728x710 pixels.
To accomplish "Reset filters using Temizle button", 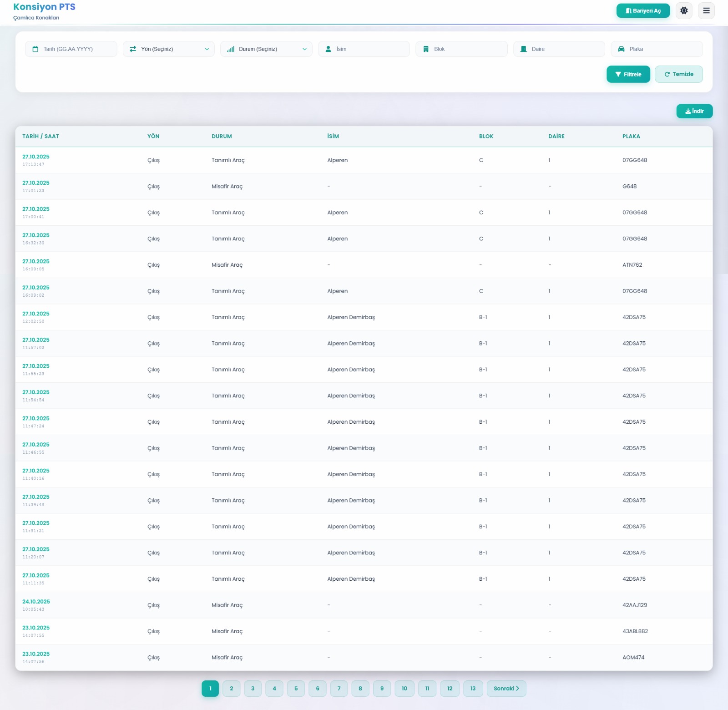I will tap(678, 74).
